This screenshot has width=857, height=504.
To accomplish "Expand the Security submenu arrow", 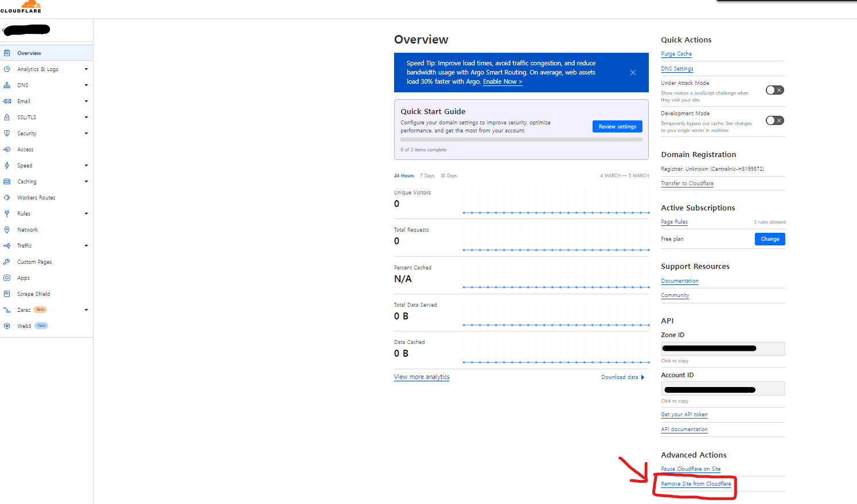I will tap(86, 133).
